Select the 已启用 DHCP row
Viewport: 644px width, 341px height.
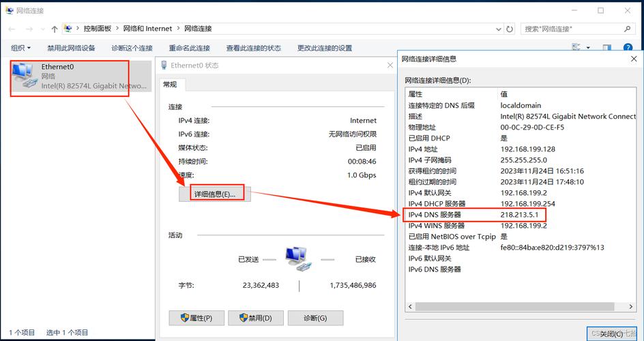(x=521, y=138)
